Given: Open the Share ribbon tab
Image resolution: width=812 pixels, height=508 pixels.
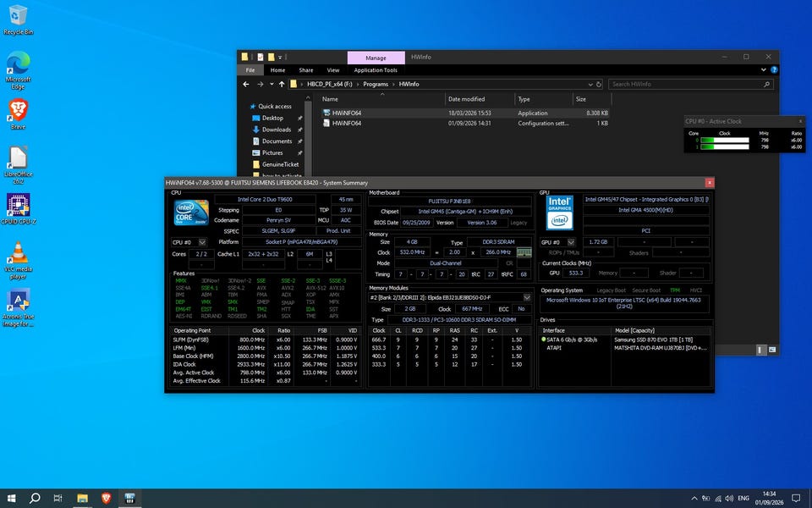Looking at the screenshot, I should pyautogui.click(x=305, y=70).
